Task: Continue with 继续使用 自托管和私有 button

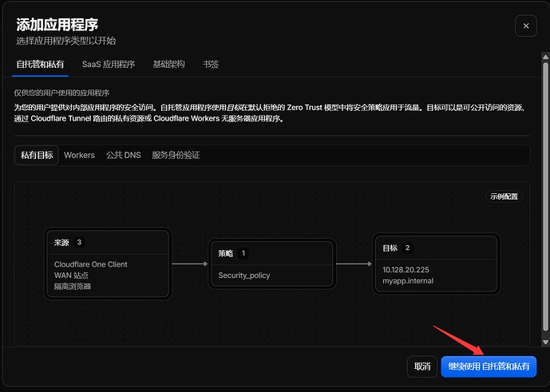Action: coord(489,366)
